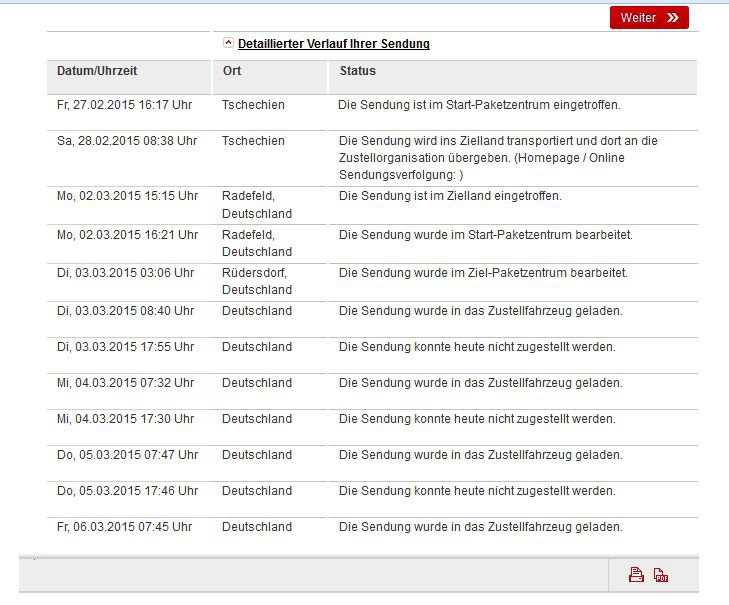Select date Mi, 04.03.2015 17:30 Uhr
This screenshot has width=729, height=605.
pyautogui.click(x=126, y=419)
